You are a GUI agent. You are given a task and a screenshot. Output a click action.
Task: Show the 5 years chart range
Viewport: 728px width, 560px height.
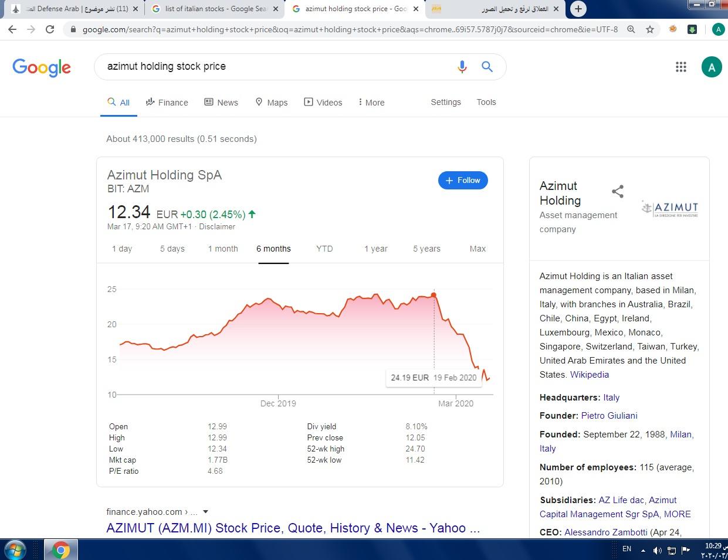click(426, 249)
